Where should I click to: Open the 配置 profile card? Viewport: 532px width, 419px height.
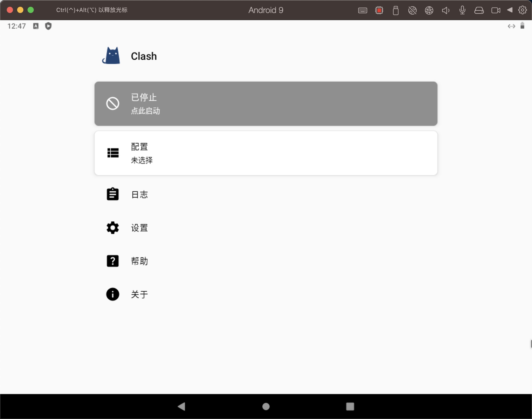[266, 153]
